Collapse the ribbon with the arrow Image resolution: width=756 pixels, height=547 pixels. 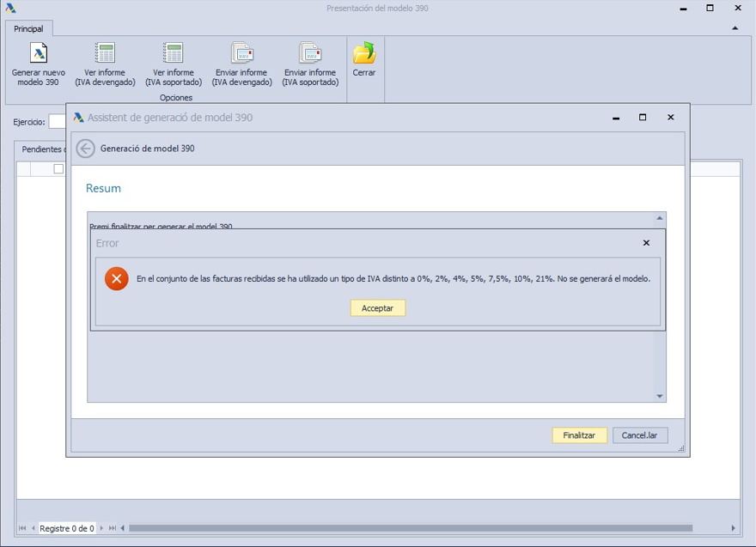[x=735, y=28]
